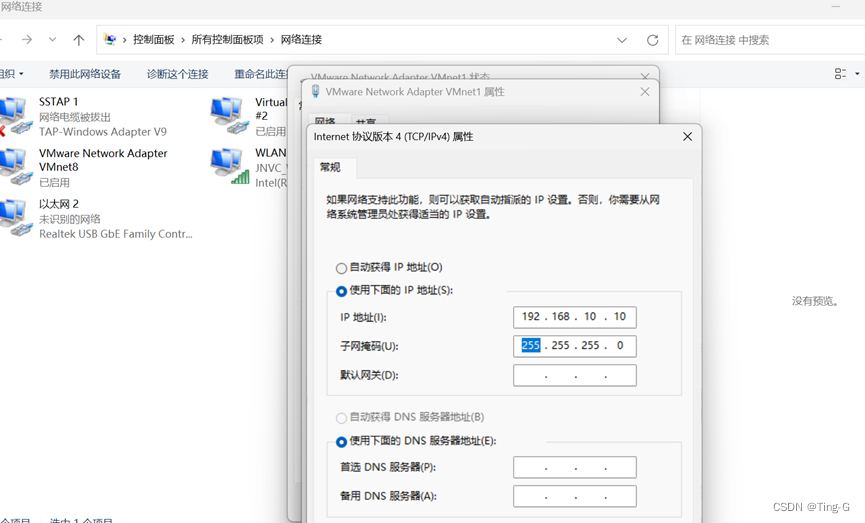The image size is (865, 523).
Task: Click 控制面板 in the breadcrumb
Action: [153, 40]
